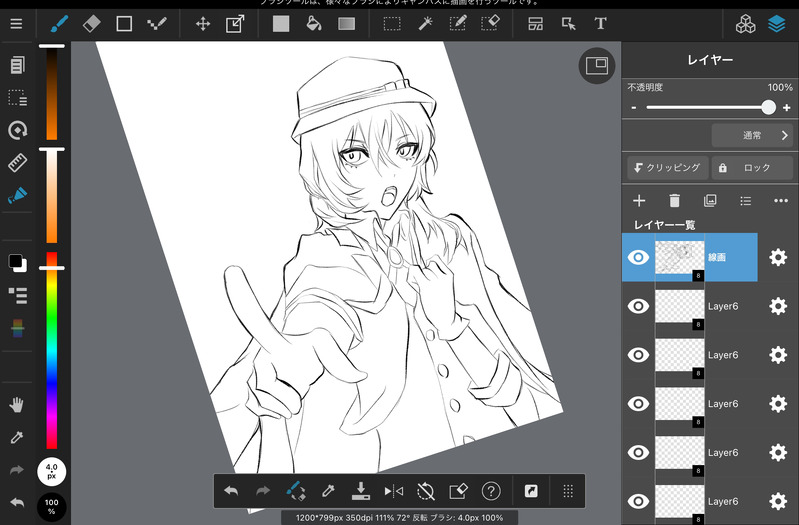This screenshot has width=799, height=525.
Task: Open the layer list view options
Action: [745, 201]
